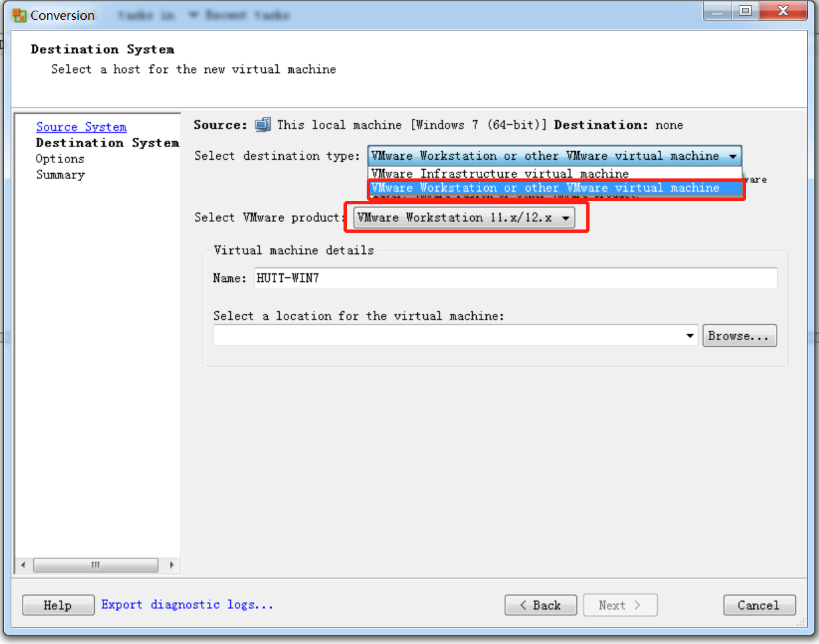Select the Options wizard step
The image size is (819, 644).
coord(60,159)
